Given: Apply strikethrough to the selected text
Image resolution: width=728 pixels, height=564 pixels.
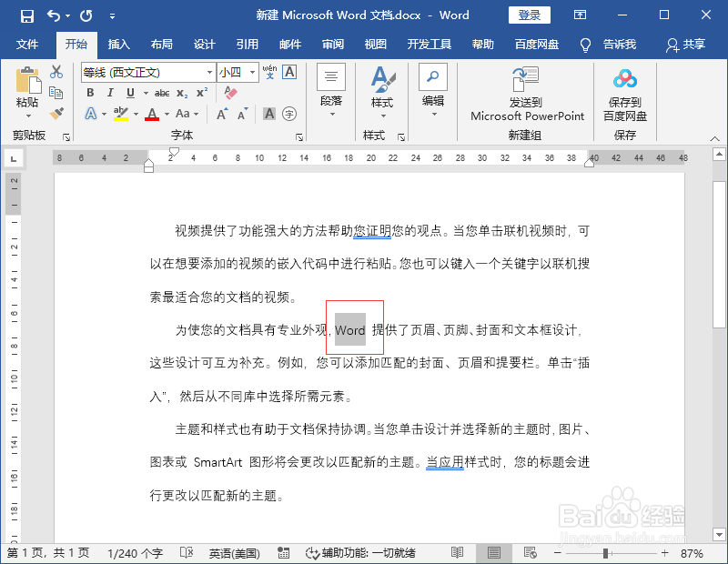Looking at the screenshot, I should (161, 94).
